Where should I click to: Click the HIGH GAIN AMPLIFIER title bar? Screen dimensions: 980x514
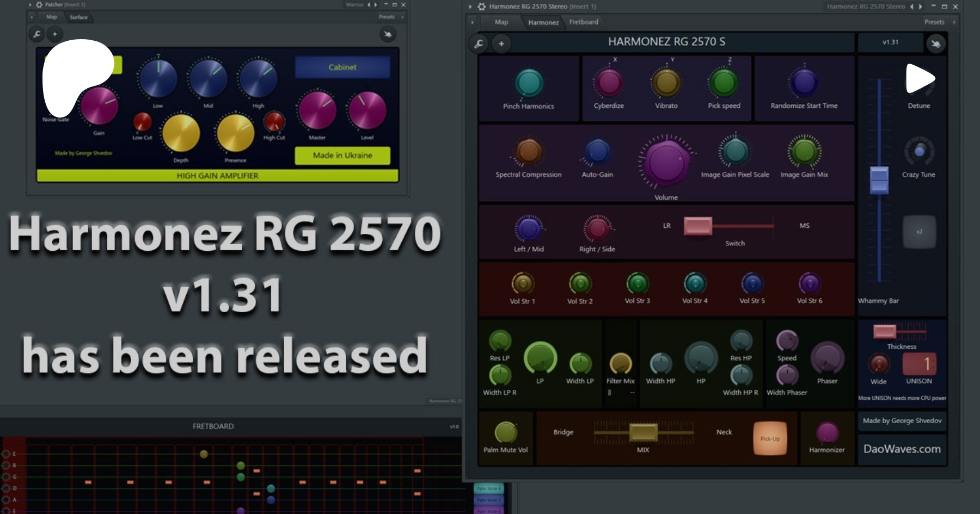pyautogui.click(x=217, y=176)
